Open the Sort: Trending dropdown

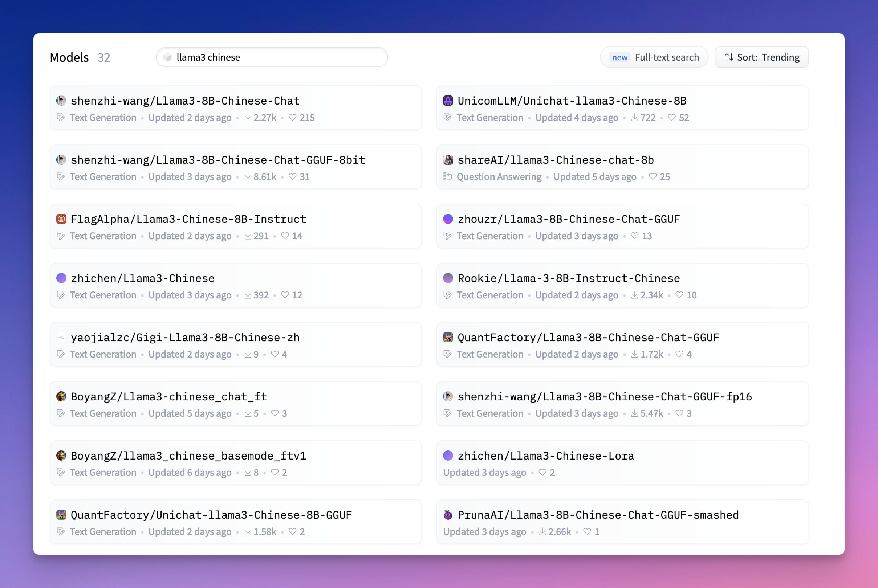tap(761, 57)
